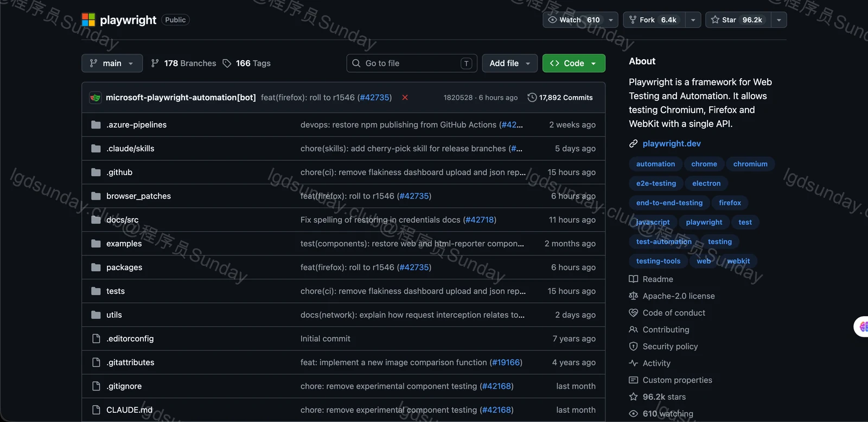Click the microsoft-playwright-automation[bot] author name
The image size is (868, 422).
[181, 98]
